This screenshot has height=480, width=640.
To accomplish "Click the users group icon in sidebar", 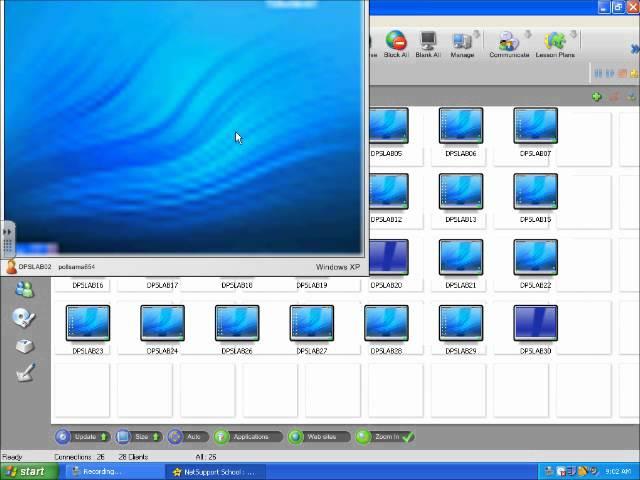I will coord(24,289).
